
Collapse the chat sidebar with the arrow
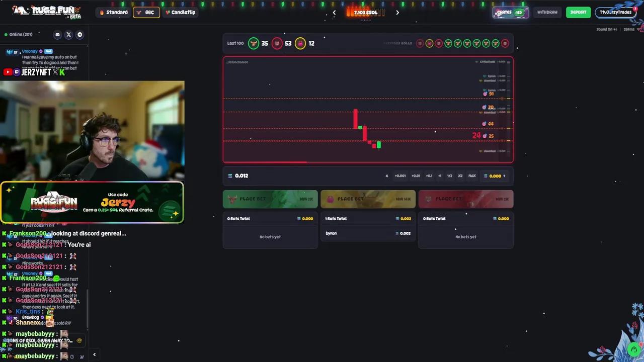click(94, 355)
